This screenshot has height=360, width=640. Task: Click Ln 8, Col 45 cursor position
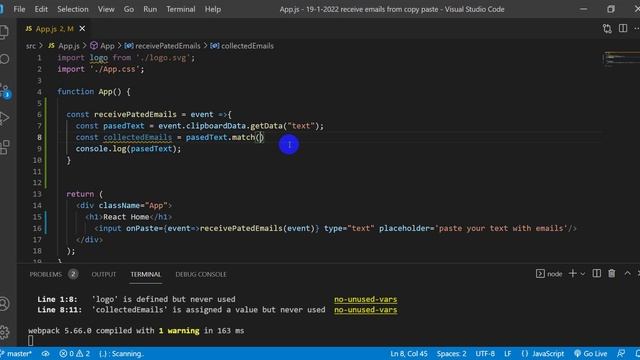click(x=409, y=354)
